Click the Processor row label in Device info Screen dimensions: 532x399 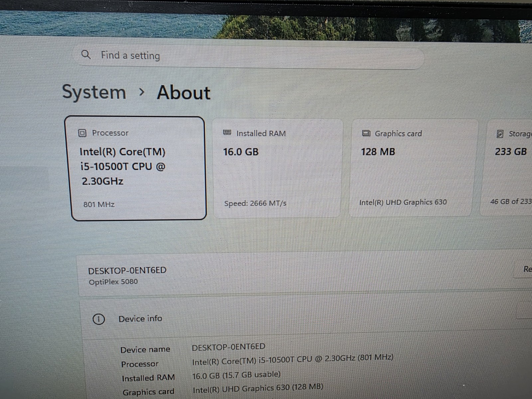pyautogui.click(x=140, y=364)
